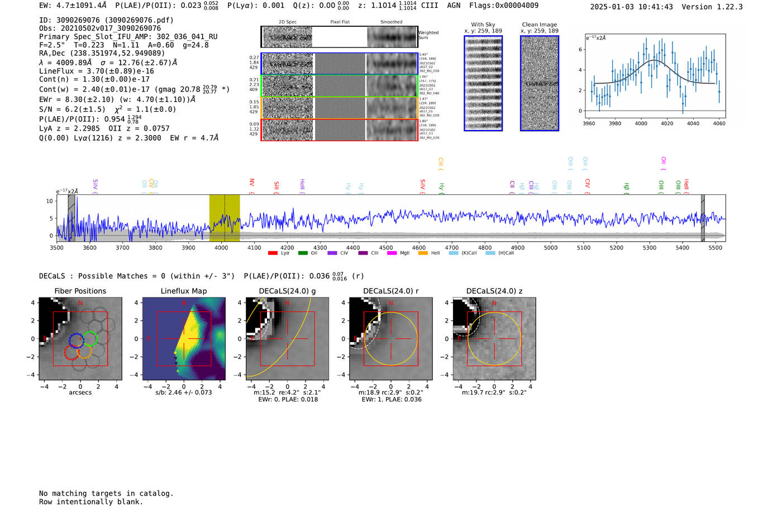Click the purple CIV legend swatch
The image size is (782, 532).
pyautogui.click(x=332, y=253)
